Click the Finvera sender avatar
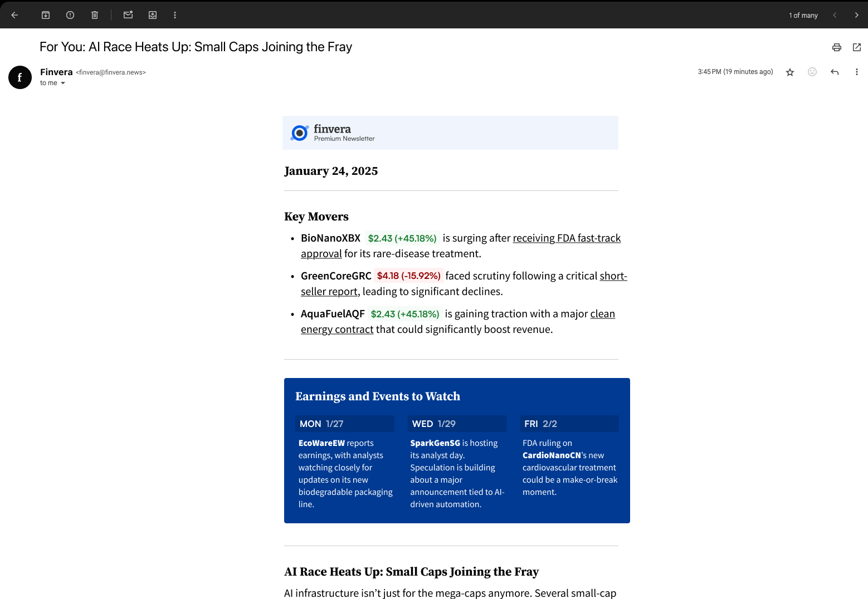 coord(20,77)
